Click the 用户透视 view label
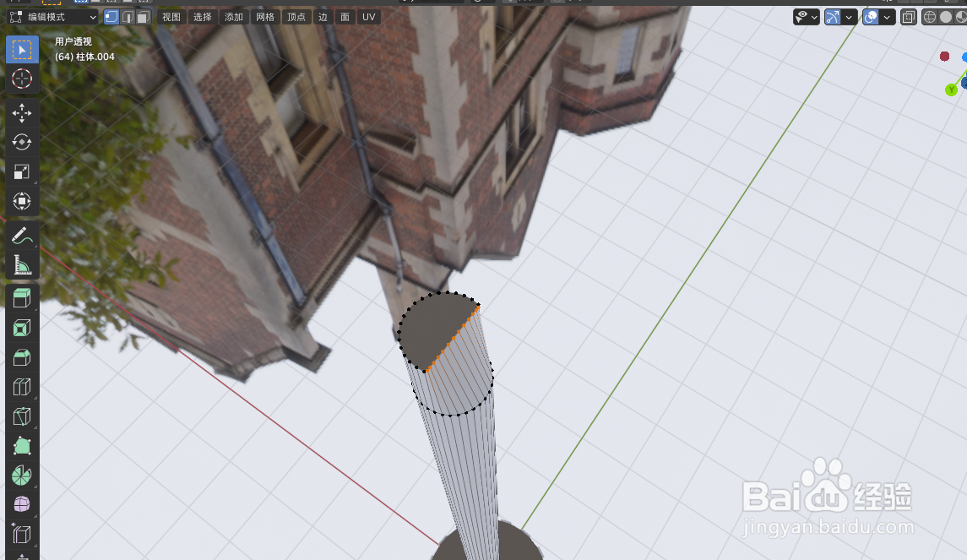Image resolution: width=967 pixels, height=560 pixels. click(73, 41)
